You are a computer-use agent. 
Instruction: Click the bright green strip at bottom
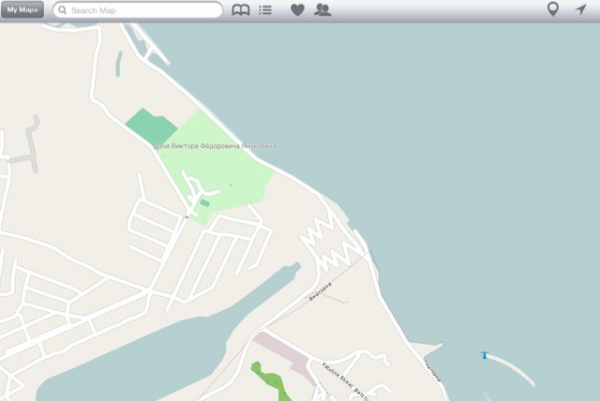(x=271, y=381)
